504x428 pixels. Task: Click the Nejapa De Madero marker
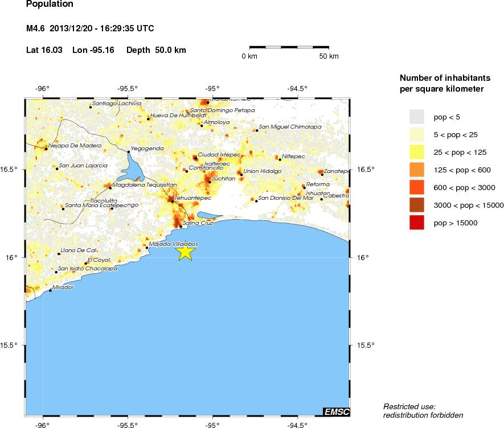(46, 149)
